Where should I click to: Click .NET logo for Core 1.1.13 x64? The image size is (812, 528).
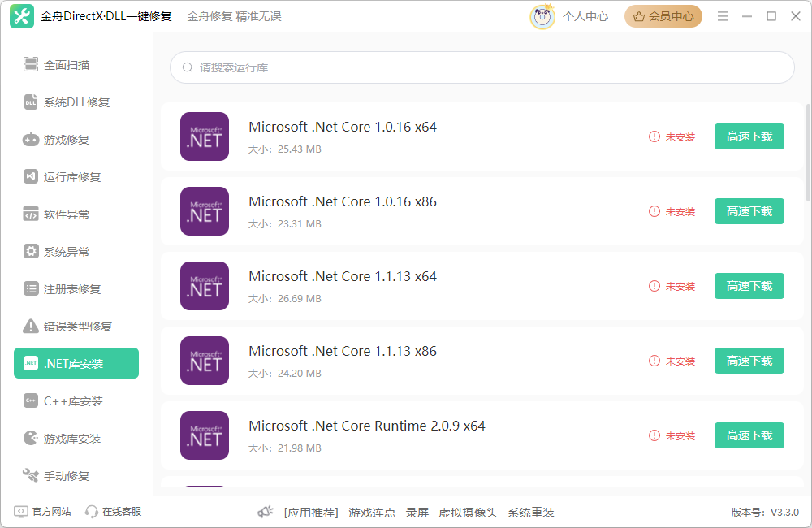click(205, 285)
